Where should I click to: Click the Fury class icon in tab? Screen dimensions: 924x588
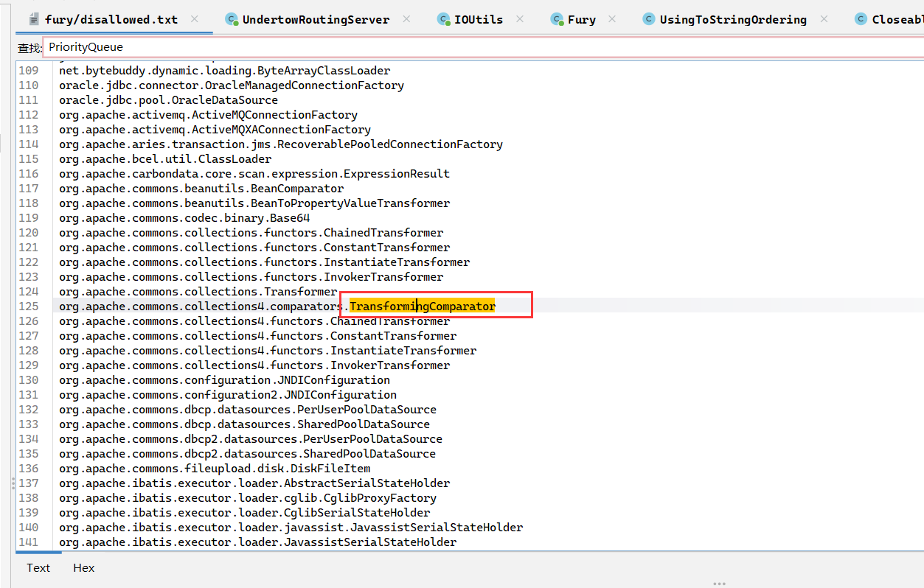pyautogui.click(x=557, y=20)
